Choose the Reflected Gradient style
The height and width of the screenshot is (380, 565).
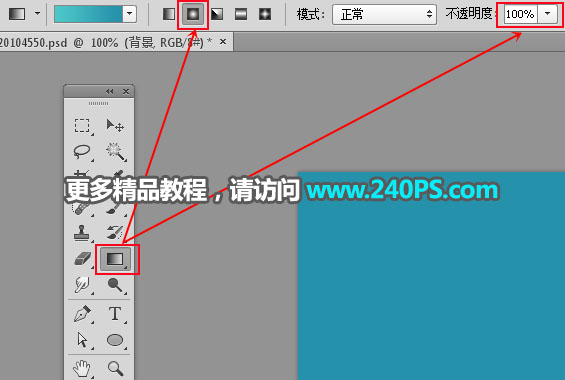click(x=241, y=14)
